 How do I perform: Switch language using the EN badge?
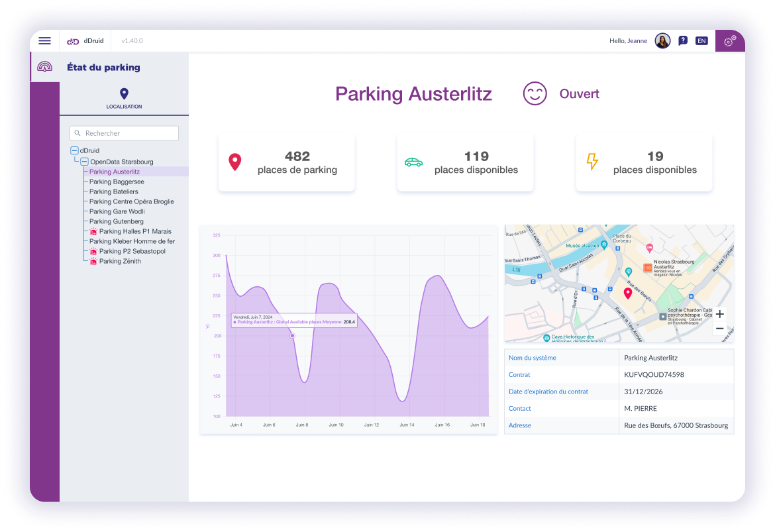coord(701,41)
